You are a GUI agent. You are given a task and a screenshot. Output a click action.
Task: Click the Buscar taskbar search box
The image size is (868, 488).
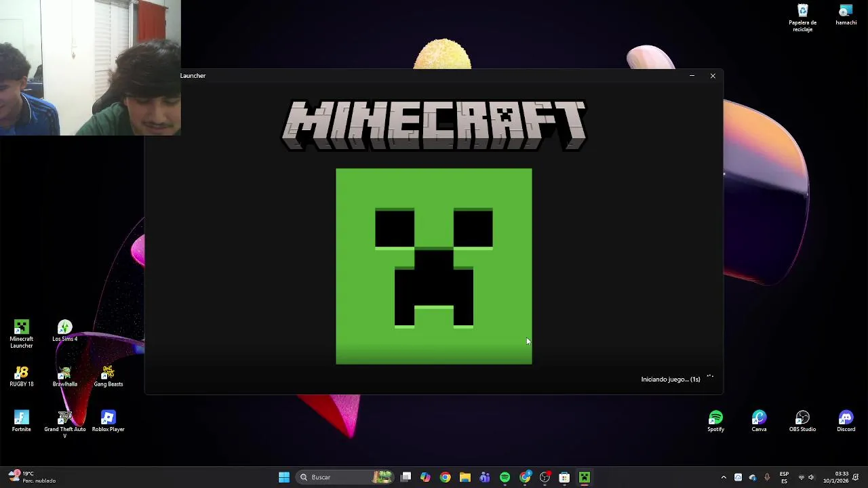345,477
